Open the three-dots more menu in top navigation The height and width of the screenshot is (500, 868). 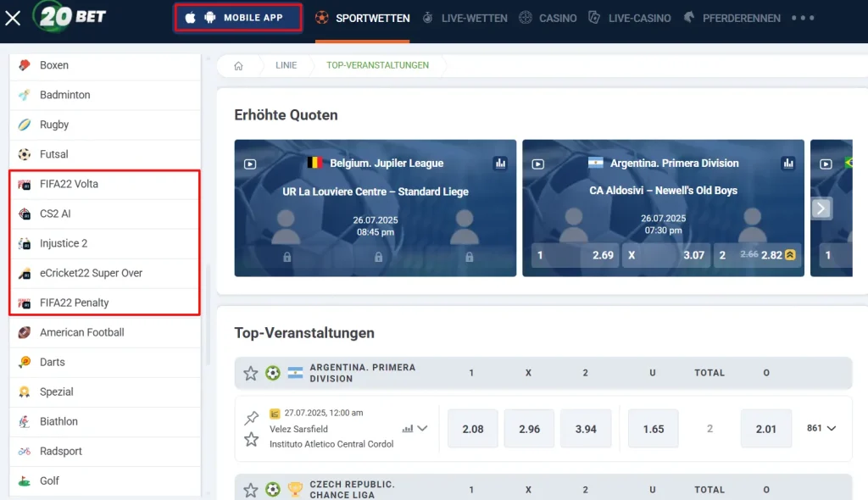click(802, 18)
